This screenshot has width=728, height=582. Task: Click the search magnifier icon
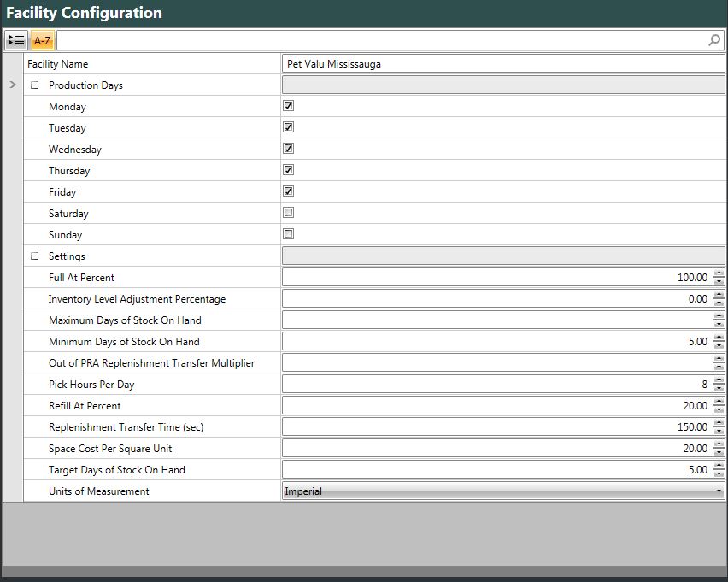[x=714, y=40]
